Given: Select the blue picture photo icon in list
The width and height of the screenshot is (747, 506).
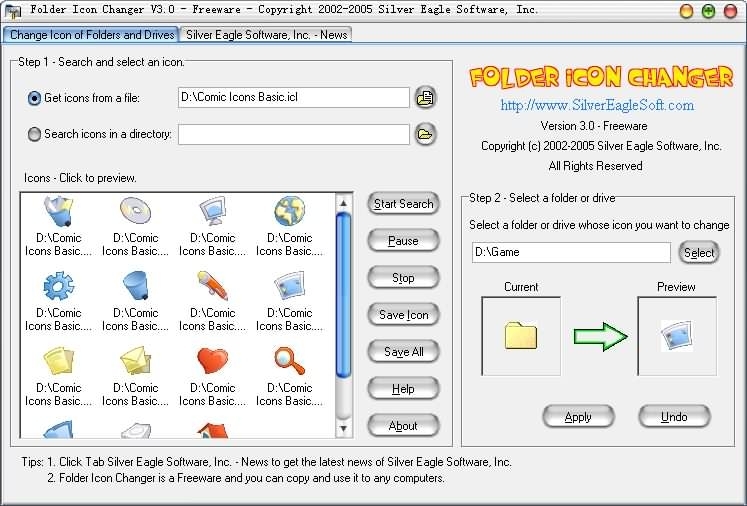Looking at the screenshot, I should coord(290,285).
